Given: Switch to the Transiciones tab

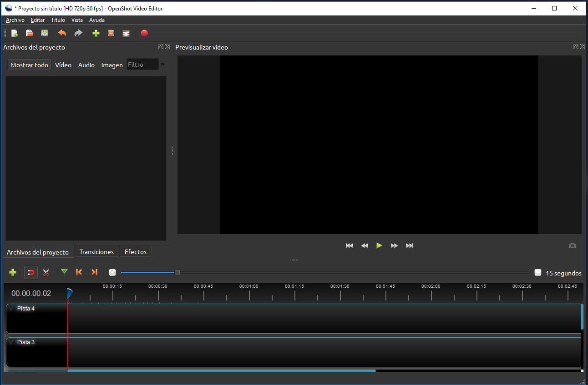Looking at the screenshot, I should point(96,251).
